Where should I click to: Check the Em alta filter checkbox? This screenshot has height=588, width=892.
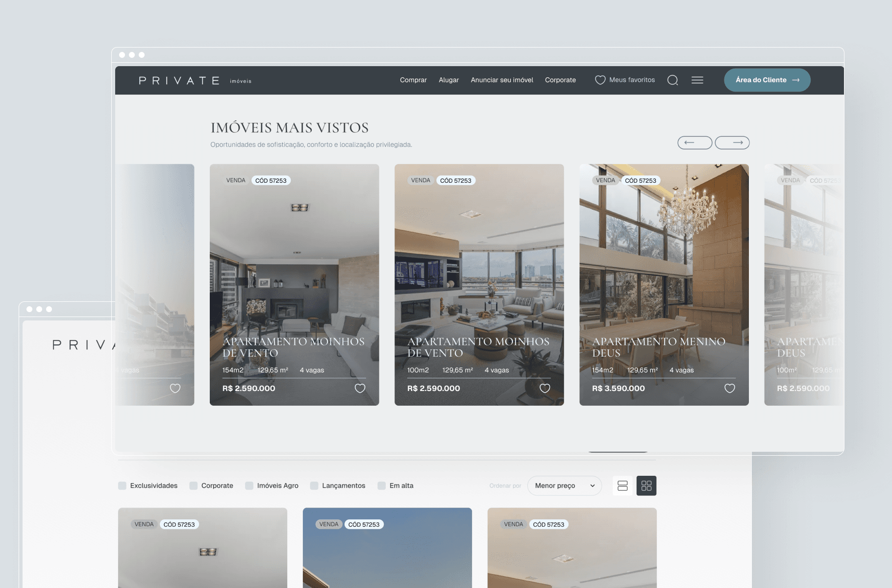pyautogui.click(x=381, y=486)
